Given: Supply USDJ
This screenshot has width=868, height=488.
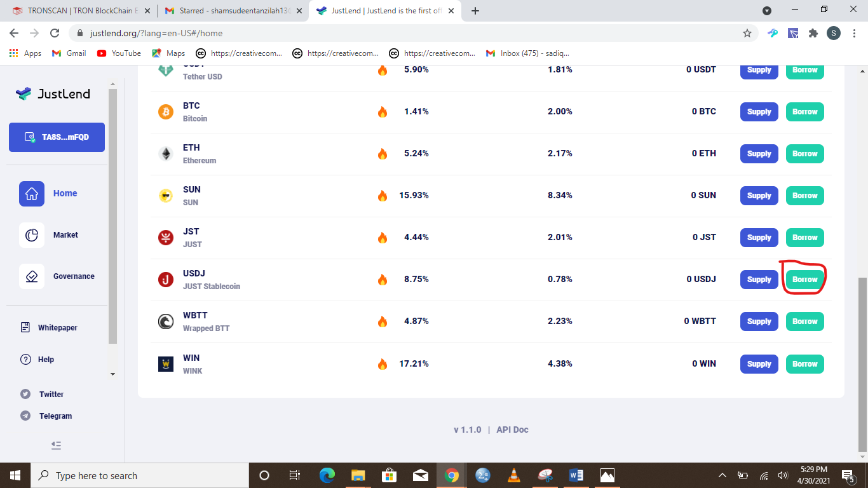Looking at the screenshot, I should 759,280.
